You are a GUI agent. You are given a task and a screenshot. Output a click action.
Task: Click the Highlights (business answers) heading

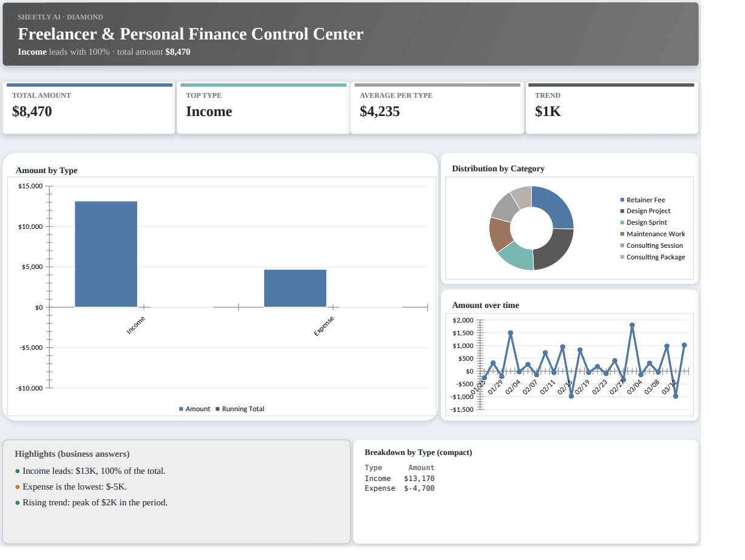[x=72, y=454]
